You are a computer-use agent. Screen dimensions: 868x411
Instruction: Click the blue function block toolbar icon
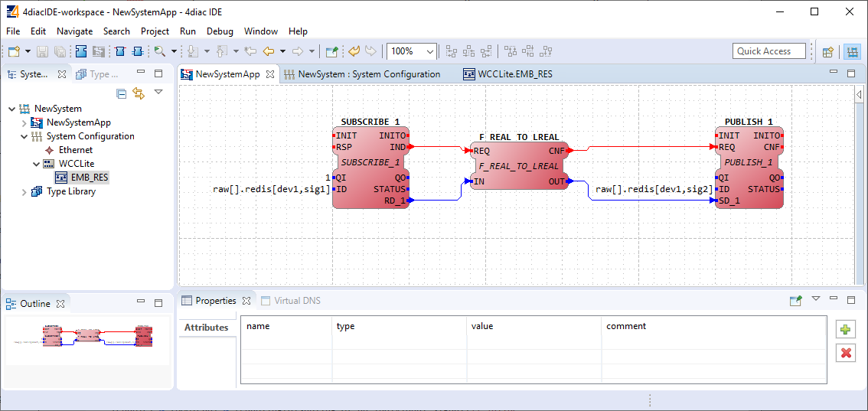click(81, 51)
